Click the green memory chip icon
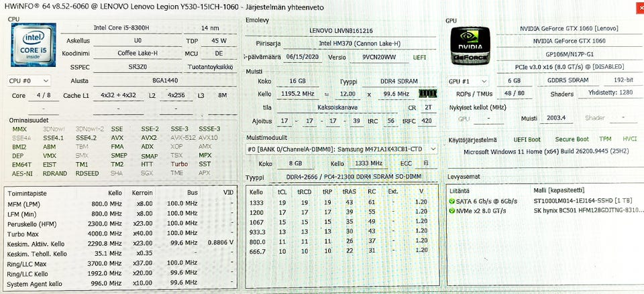This screenshot has height=294, width=644. click(427, 94)
